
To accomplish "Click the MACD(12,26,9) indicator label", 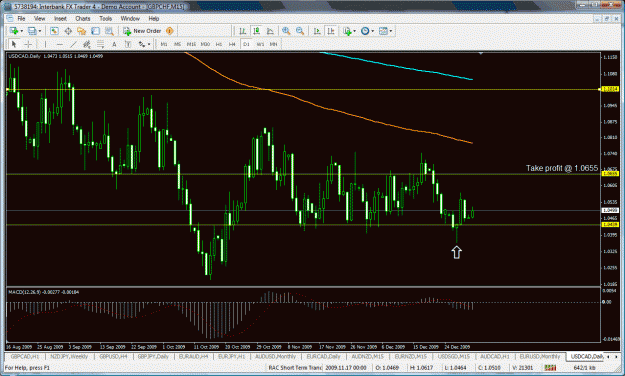I will click(x=43, y=292).
